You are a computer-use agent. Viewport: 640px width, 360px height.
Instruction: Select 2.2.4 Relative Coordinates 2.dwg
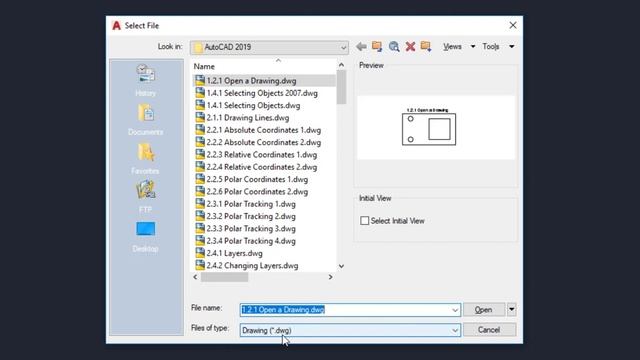(262, 167)
